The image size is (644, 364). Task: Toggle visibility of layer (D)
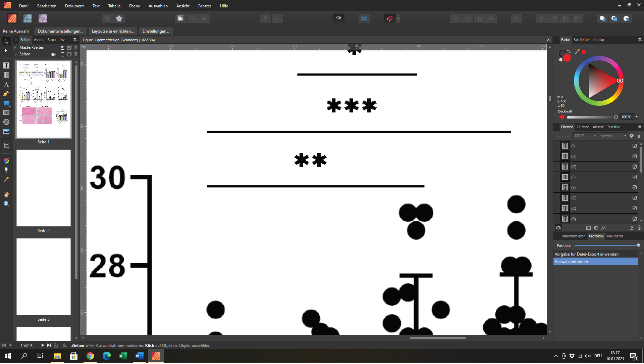[x=635, y=198]
